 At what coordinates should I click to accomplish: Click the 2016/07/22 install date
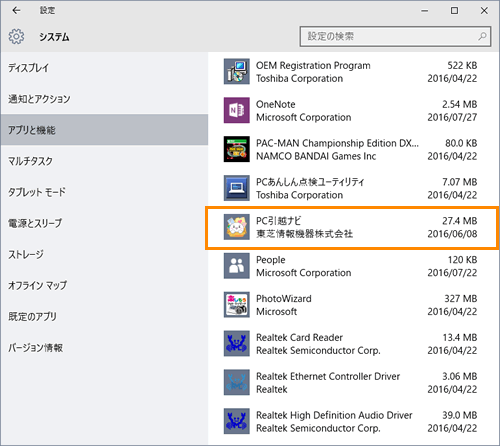pyautogui.click(x=452, y=273)
